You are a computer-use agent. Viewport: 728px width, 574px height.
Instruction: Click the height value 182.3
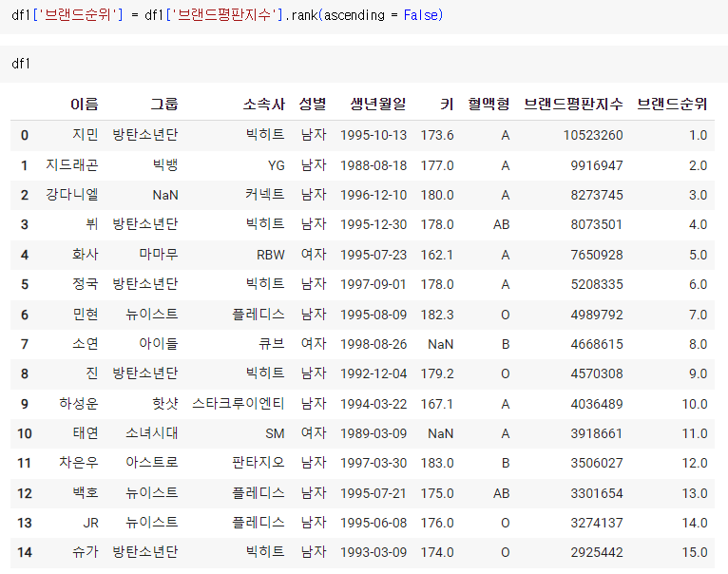click(437, 315)
